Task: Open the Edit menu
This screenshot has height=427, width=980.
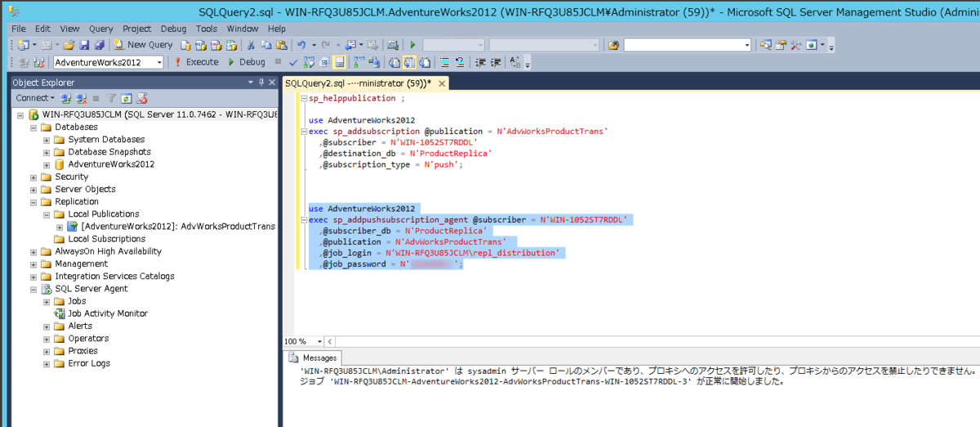Action: (44, 29)
